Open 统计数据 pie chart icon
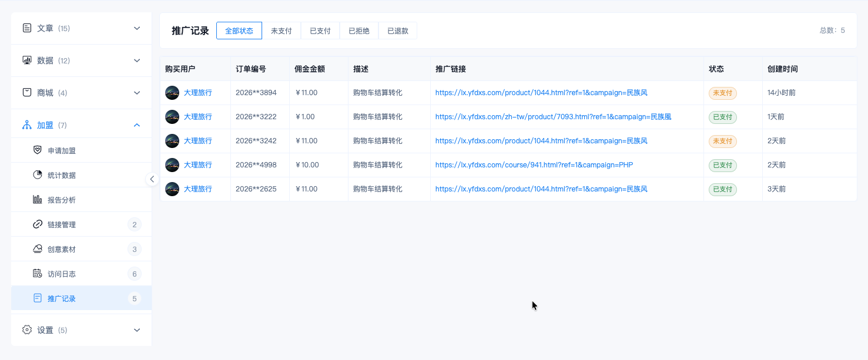This screenshot has width=868, height=360. [x=38, y=175]
